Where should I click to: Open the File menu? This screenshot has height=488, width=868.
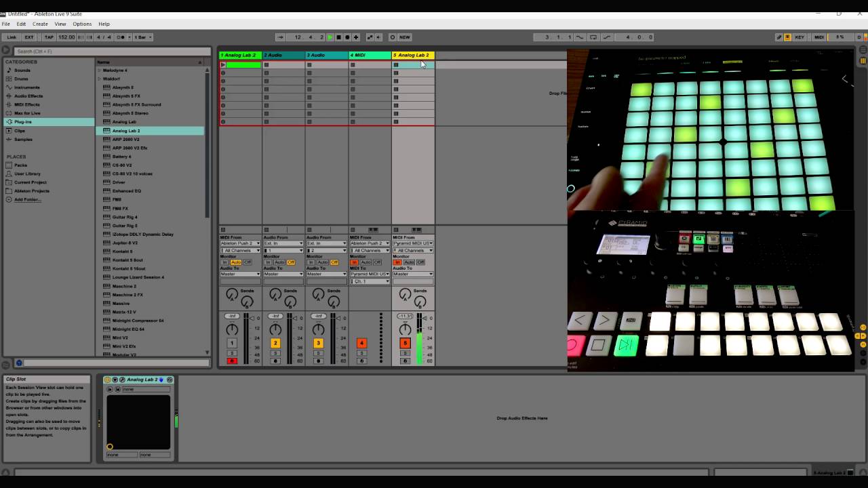coord(5,24)
